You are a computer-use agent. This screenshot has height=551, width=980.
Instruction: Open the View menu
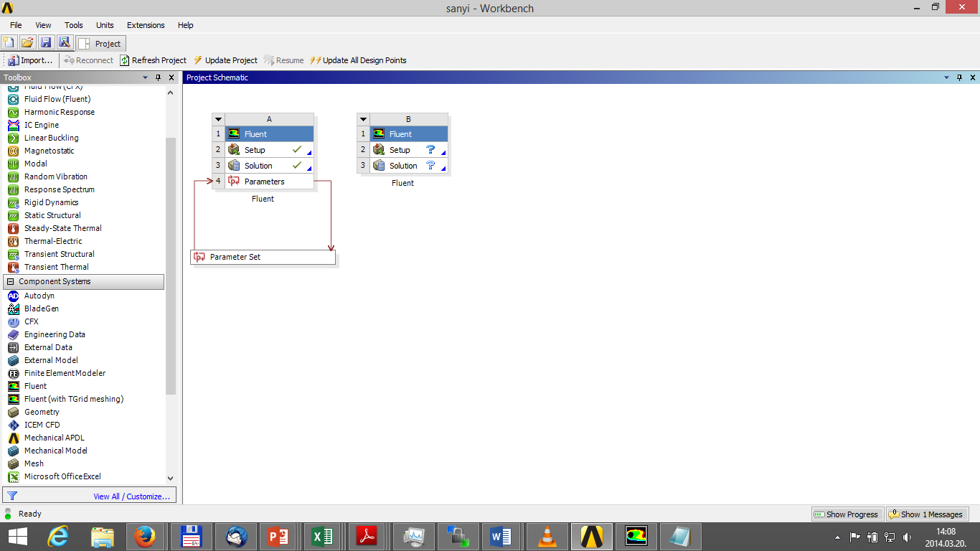pos(43,25)
